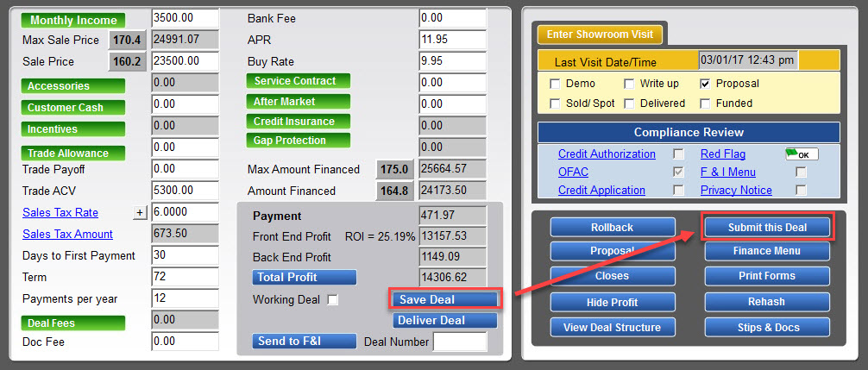Click the Print Forms button
The height and width of the screenshot is (370, 868).
(767, 276)
